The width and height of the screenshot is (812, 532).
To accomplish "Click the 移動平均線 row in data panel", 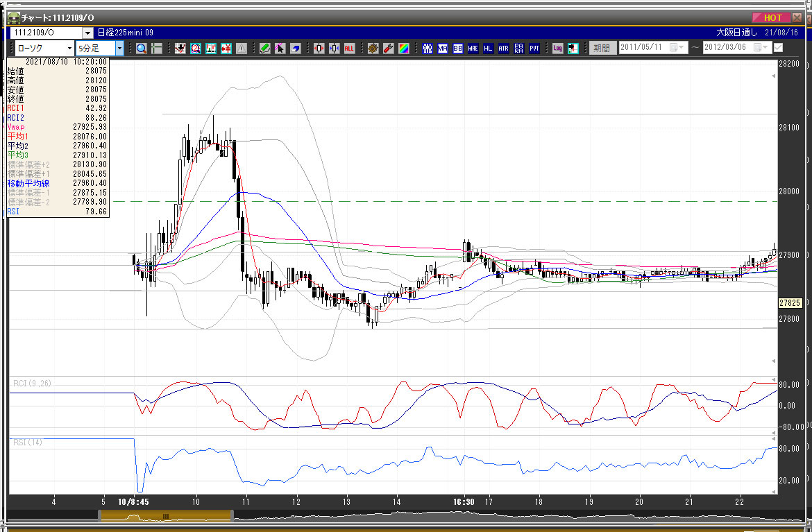I will pos(57,183).
